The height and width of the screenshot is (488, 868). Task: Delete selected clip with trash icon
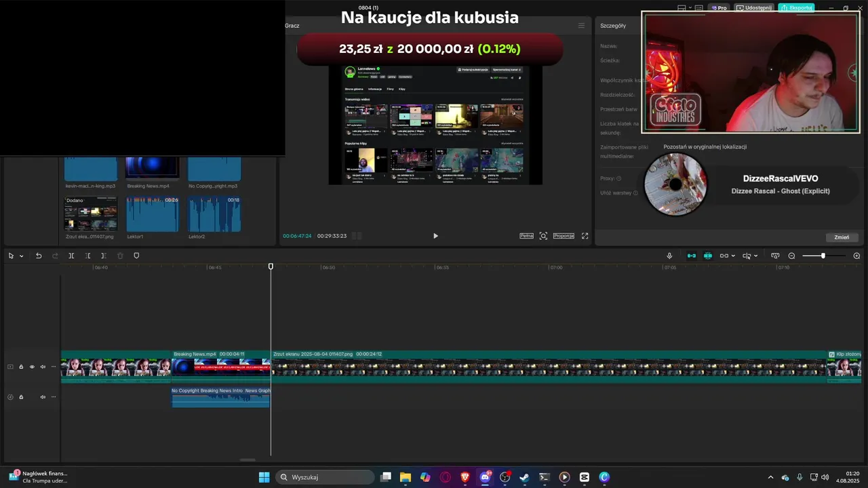point(120,256)
